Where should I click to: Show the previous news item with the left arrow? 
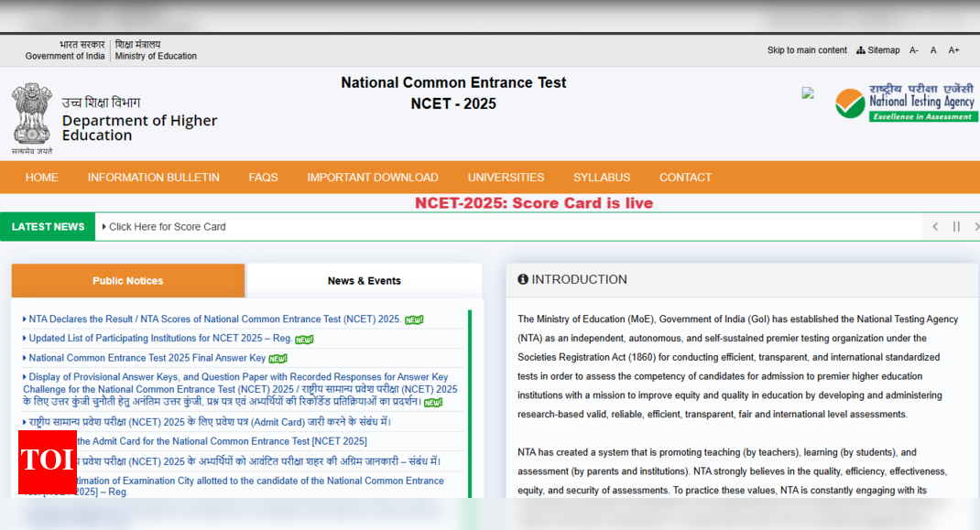(x=934, y=226)
